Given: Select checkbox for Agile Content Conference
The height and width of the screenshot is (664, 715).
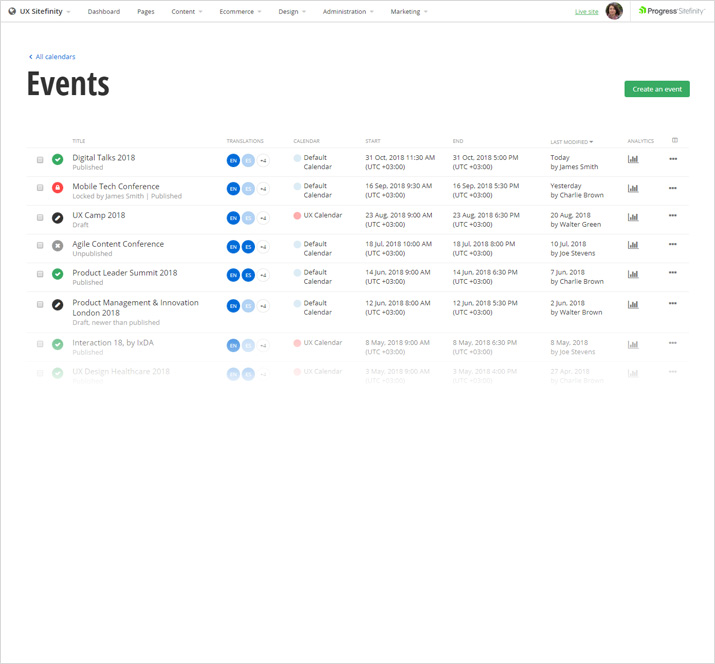Looking at the screenshot, I should [40, 245].
